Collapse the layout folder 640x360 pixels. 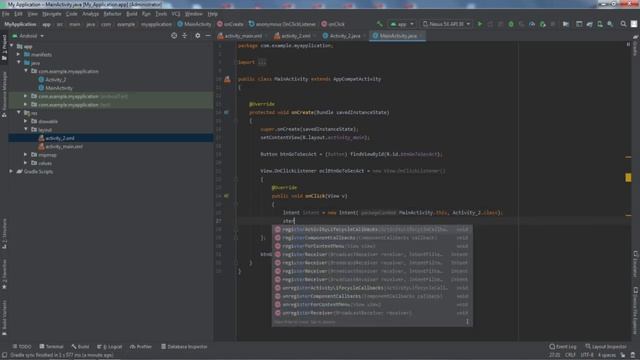[x=26, y=129]
